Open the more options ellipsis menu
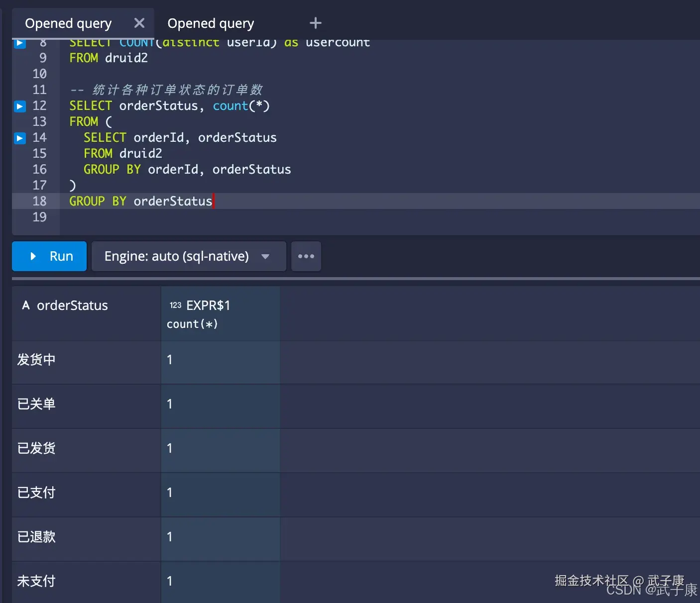The width and height of the screenshot is (700, 603). [x=306, y=256]
